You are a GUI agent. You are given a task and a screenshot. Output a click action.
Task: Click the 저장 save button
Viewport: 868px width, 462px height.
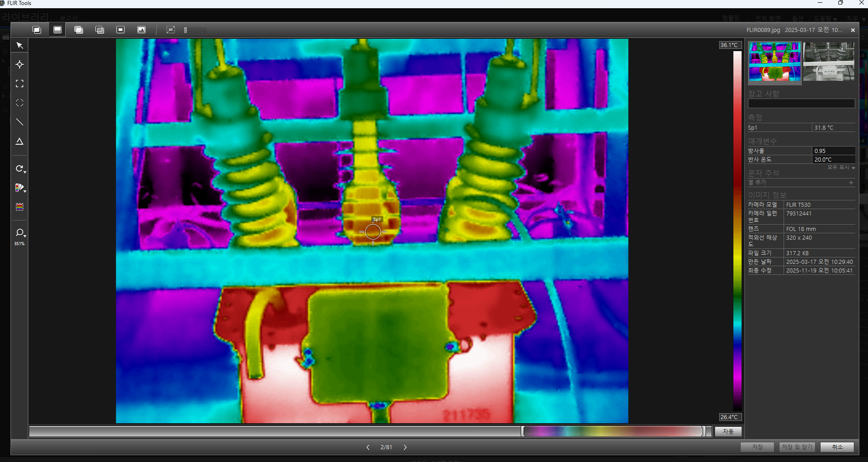point(757,447)
